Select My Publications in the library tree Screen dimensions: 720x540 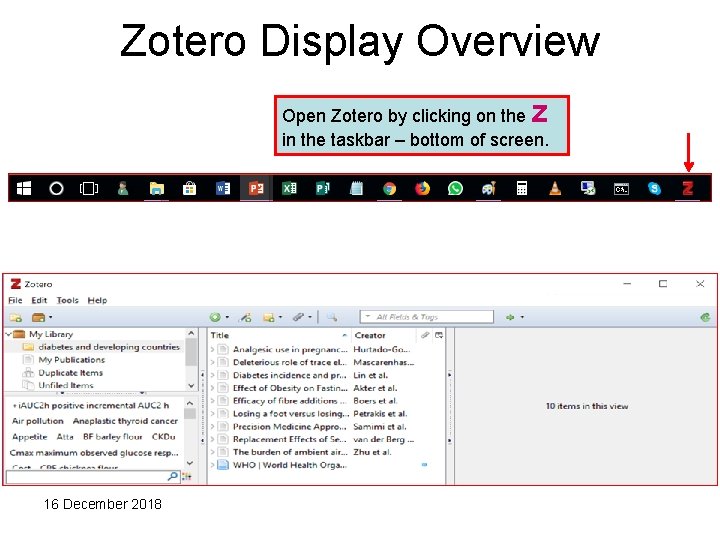(x=71, y=360)
